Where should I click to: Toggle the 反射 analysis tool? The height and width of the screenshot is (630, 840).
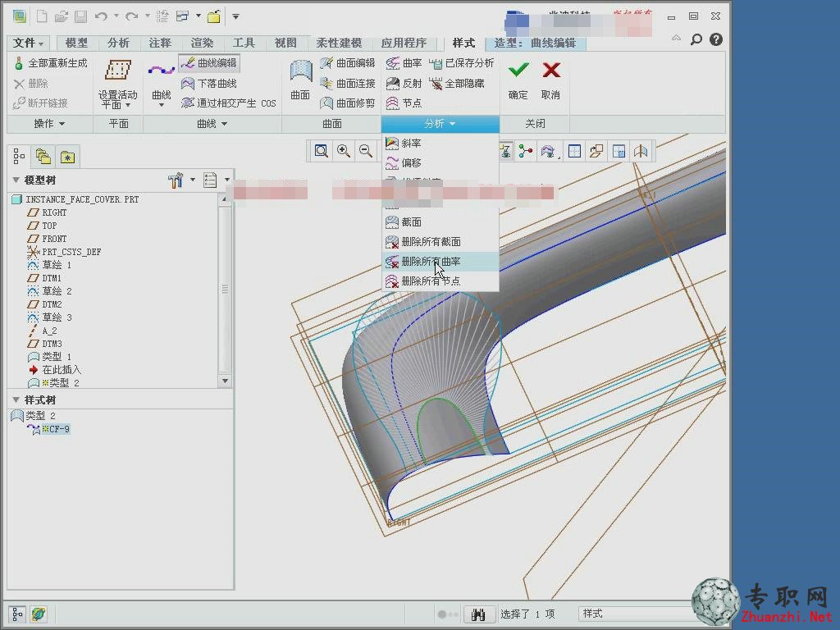(x=404, y=84)
